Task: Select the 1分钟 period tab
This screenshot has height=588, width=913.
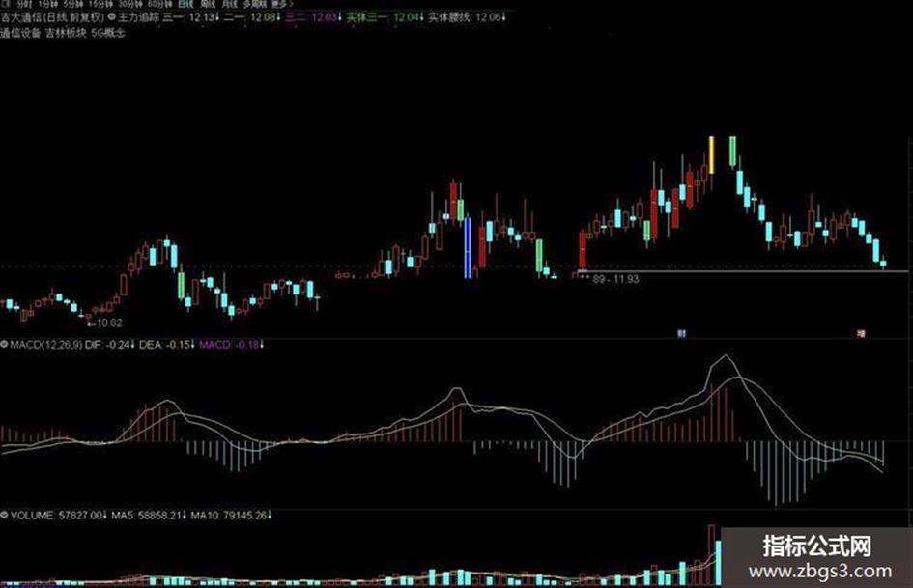Action: pos(48,4)
